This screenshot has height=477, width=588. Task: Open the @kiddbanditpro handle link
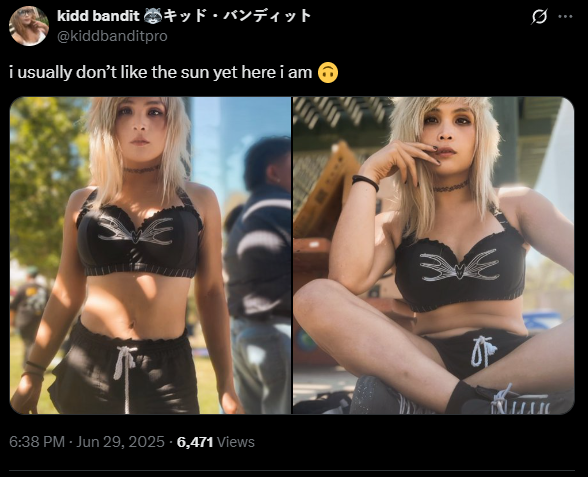click(x=112, y=36)
